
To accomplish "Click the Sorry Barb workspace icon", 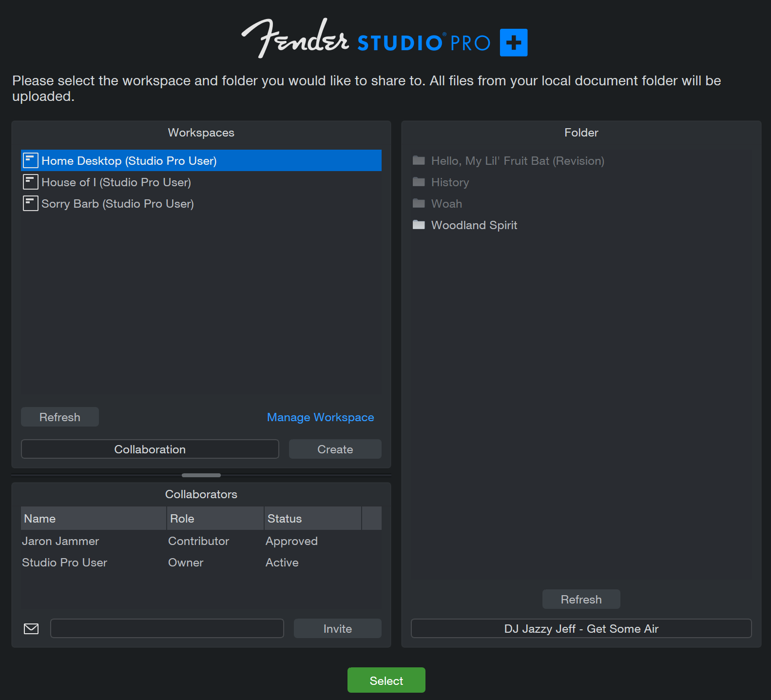I will pos(30,203).
